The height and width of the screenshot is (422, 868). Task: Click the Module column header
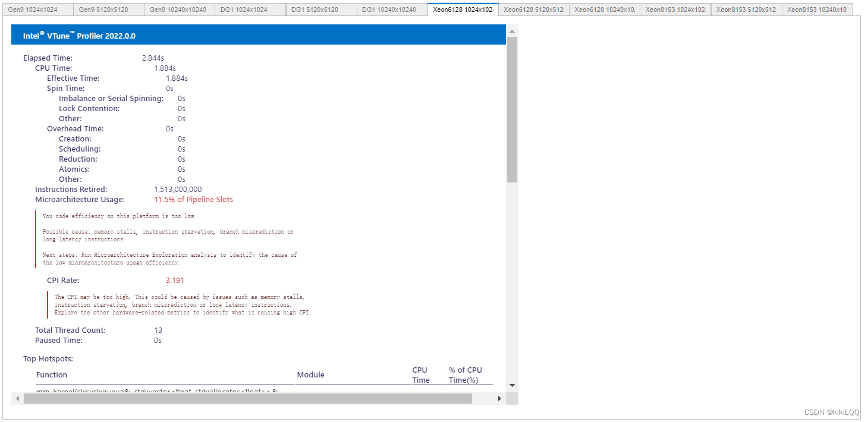click(x=310, y=375)
